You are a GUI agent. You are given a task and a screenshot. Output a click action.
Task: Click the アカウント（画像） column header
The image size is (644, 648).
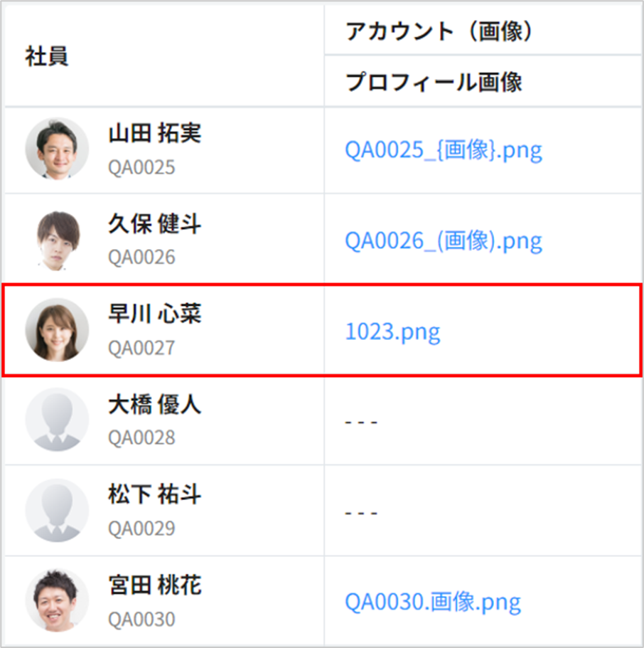tap(439, 31)
